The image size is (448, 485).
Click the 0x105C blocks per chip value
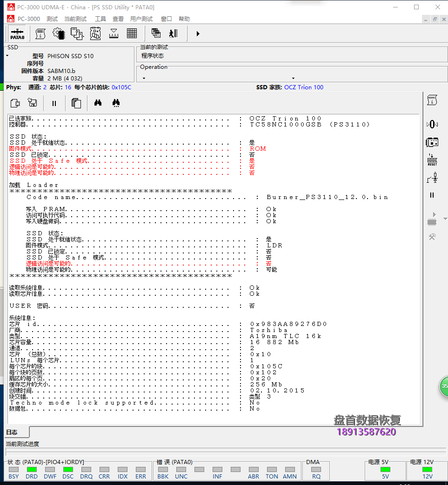pos(121,87)
